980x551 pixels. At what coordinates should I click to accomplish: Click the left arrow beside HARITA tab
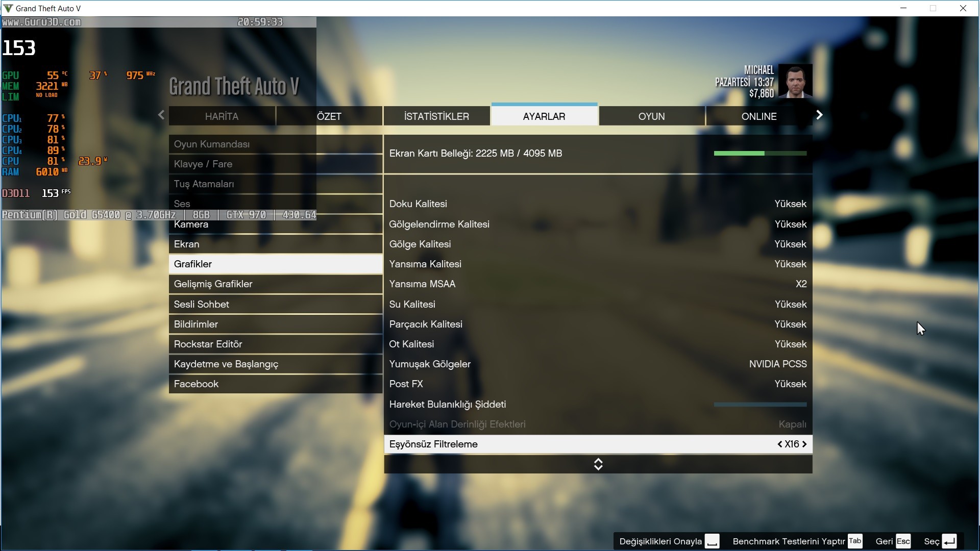click(x=161, y=115)
